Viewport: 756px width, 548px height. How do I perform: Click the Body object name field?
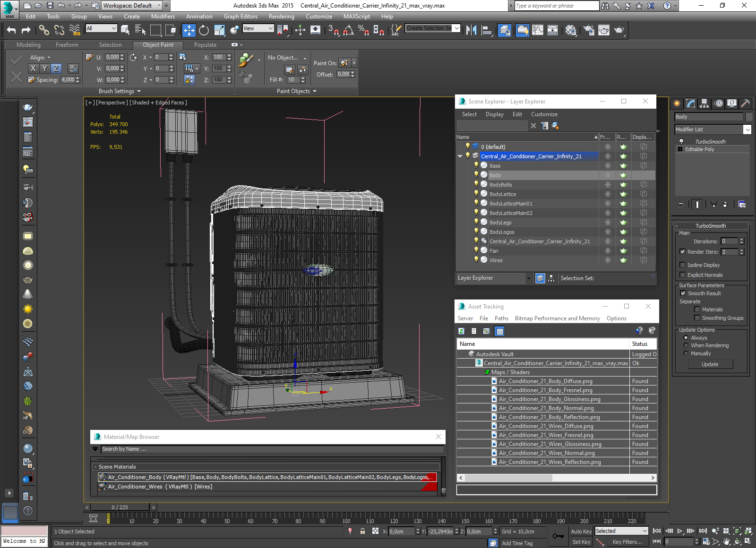pyautogui.click(x=709, y=117)
